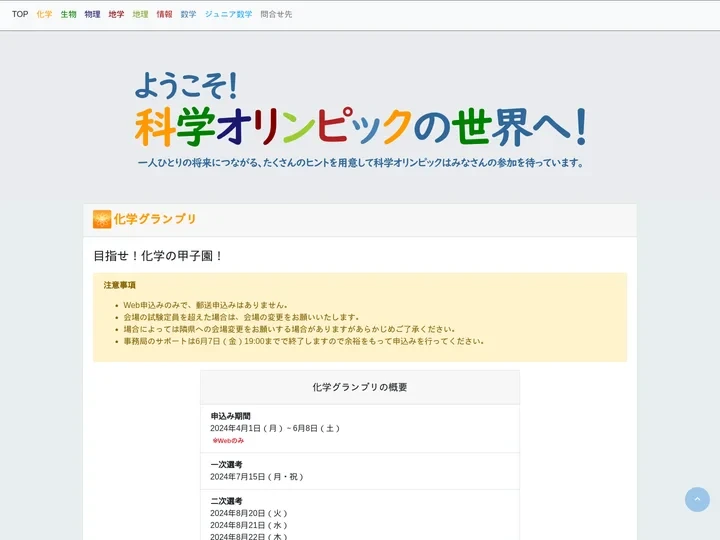
Task: Click the 化学グランプリ section heading
Action: (155, 219)
